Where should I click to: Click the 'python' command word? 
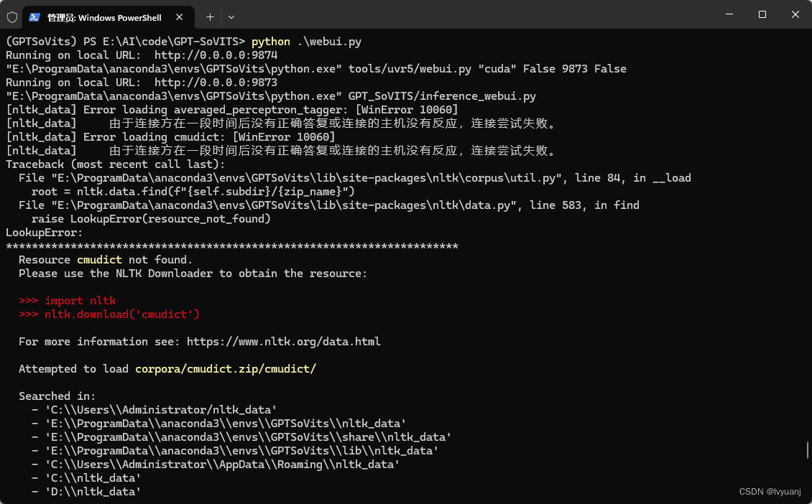tap(271, 42)
